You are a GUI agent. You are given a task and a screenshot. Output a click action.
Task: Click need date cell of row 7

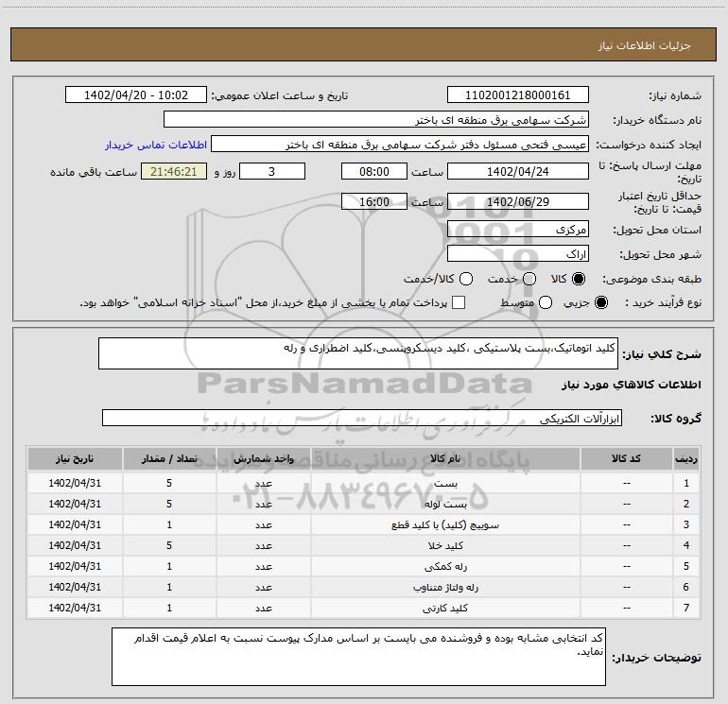click(75, 608)
